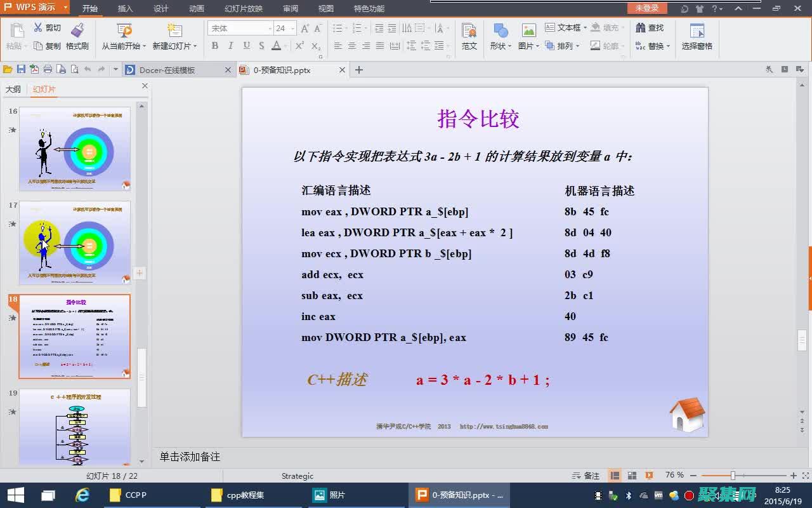The height and width of the screenshot is (508, 812).
Task: Open the 范文 gallery icon
Action: (x=469, y=35)
